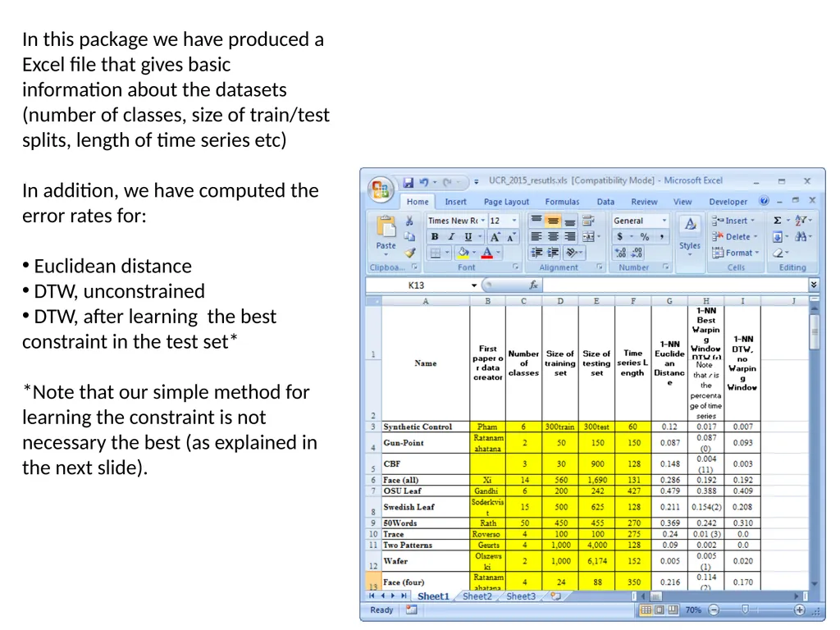The height and width of the screenshot is (630, 840).
Task: Align text left in Alignment group
Action: (536, 236)
